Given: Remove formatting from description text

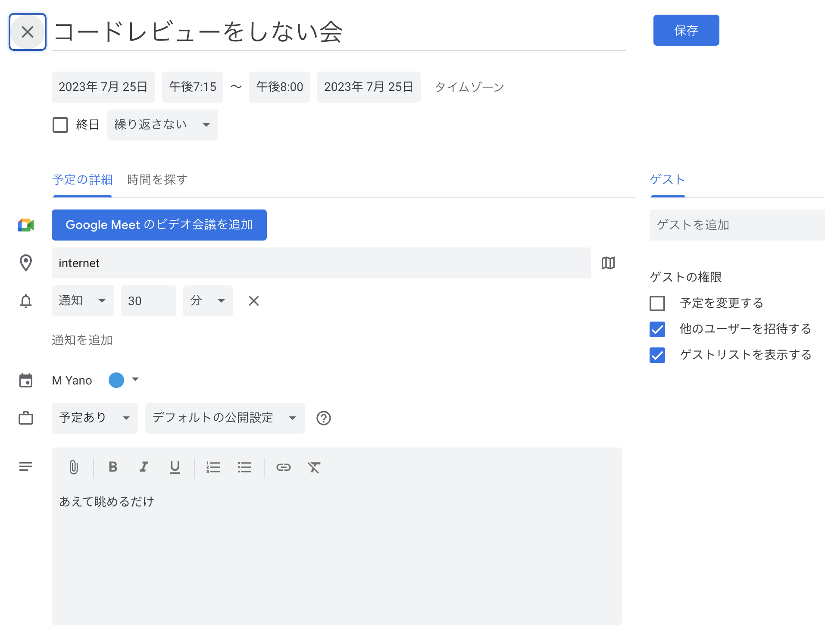Looking at the screenshot, I should [x=314, y=467].
